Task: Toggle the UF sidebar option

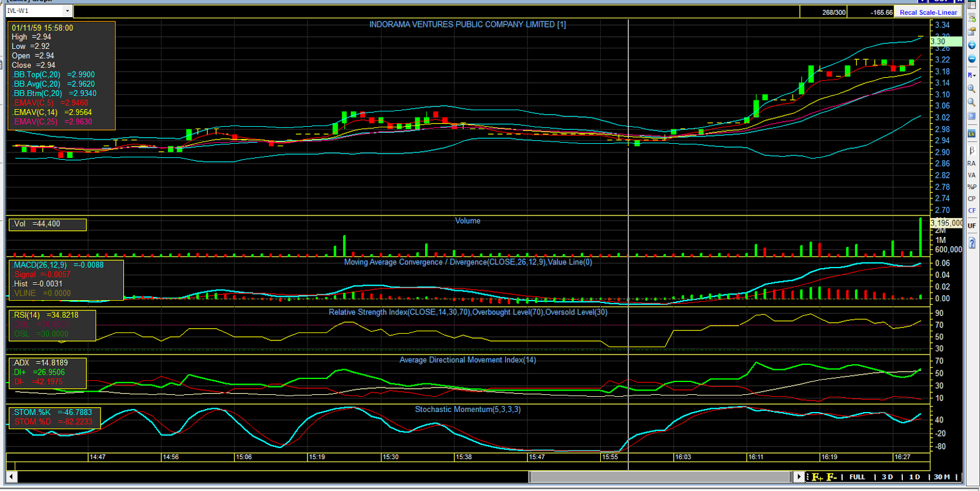Action: coord(972,226)
